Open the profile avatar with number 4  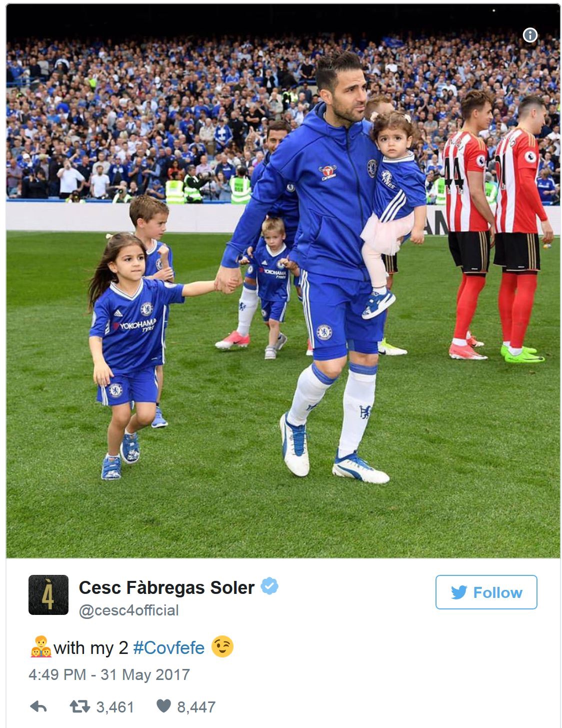(48, 595)
